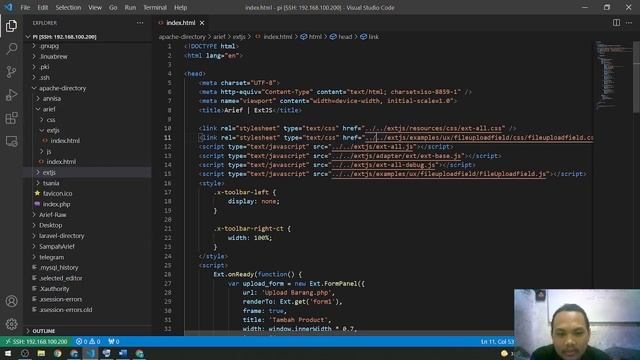Screen dimensions: 640x360
Task: Open the Edit menu
Action: [x=42, y=7]
